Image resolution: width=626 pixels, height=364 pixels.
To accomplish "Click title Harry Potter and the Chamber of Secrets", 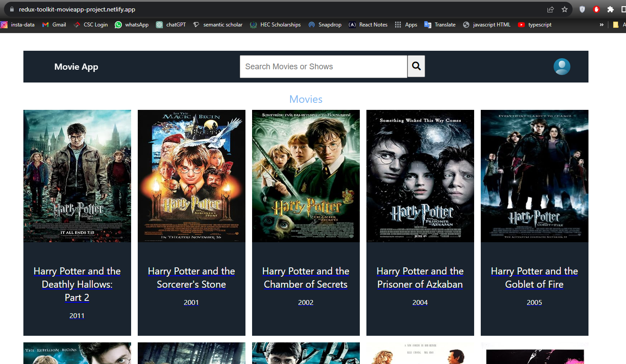I will pos(306,278).
